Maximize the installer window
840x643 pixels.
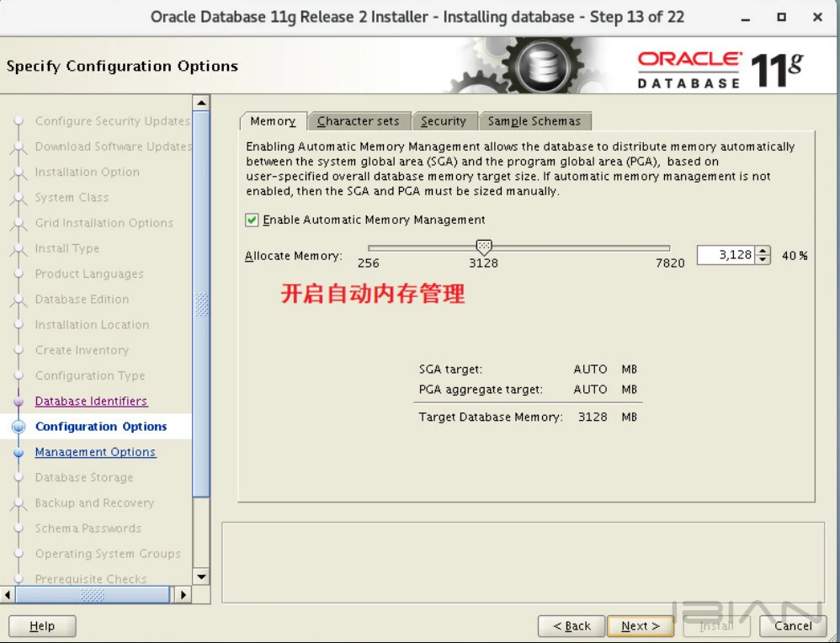pos(782,17)
